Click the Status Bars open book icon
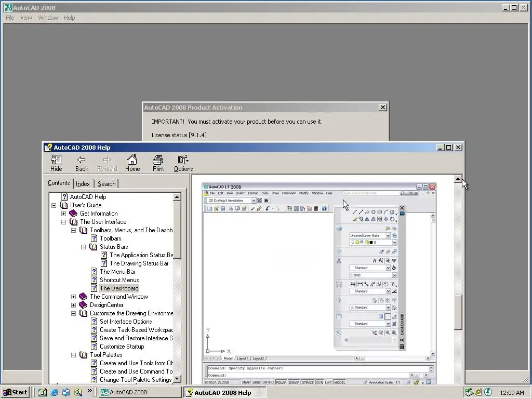532x399 pixels. [x=94, y=247]
